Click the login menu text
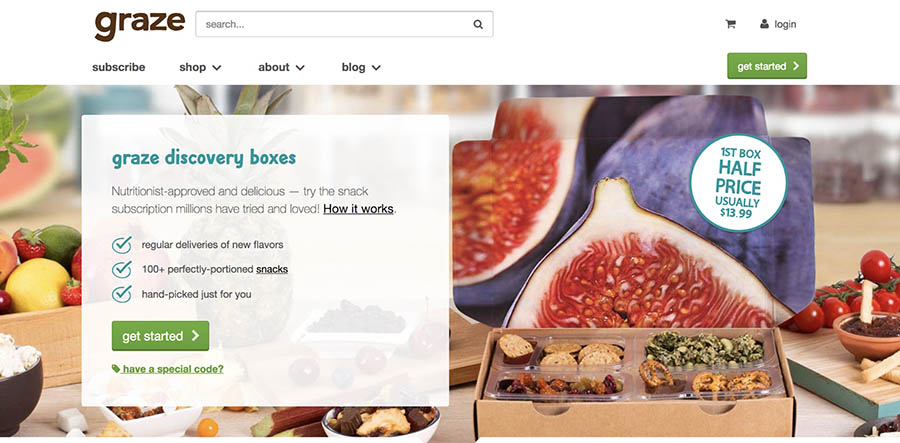Image resolution: width=900 pixels, height=443 pixels. coord(785,24)
